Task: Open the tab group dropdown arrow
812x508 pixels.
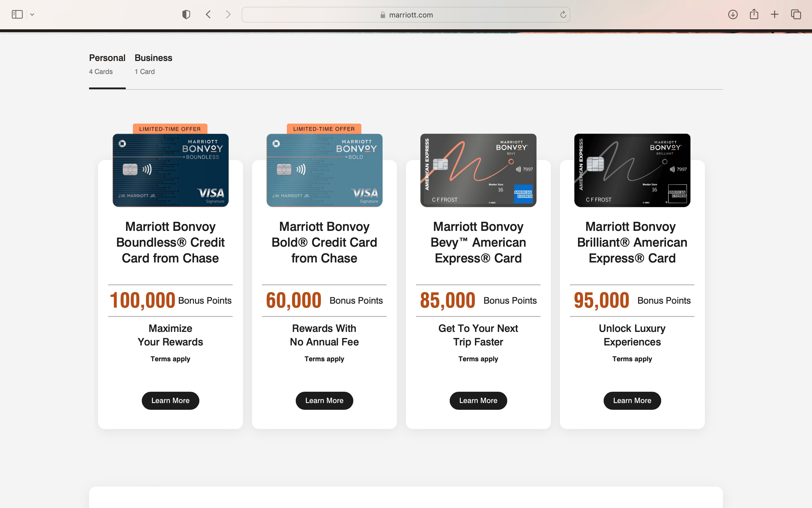Action: coord(32,14)
